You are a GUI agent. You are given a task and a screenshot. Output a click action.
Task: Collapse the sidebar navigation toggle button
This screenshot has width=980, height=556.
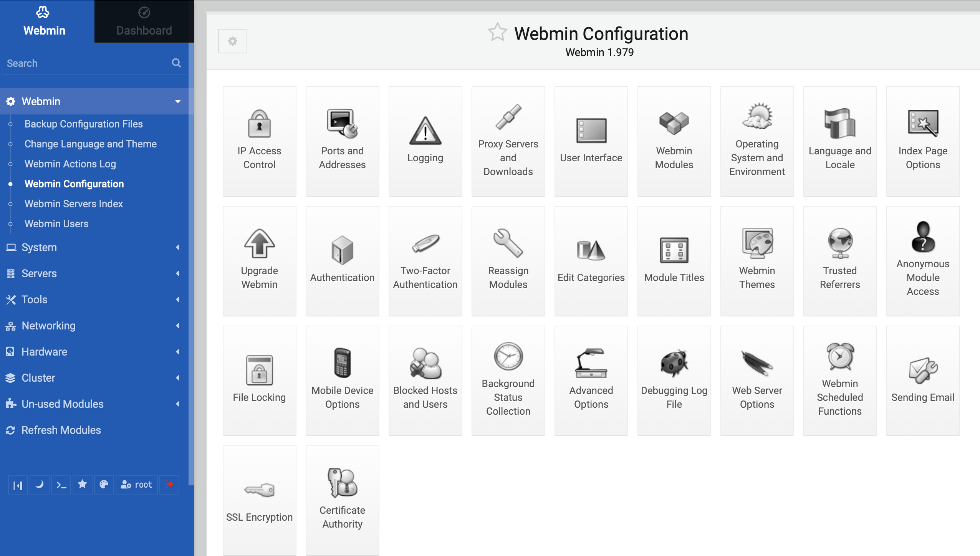(18, 485)
